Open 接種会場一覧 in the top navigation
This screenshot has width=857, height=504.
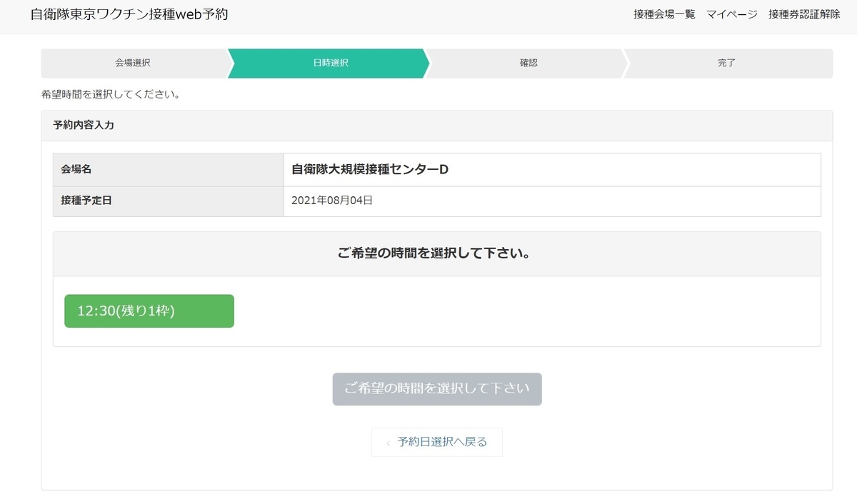pyautogui.click(x=664, y=14)
